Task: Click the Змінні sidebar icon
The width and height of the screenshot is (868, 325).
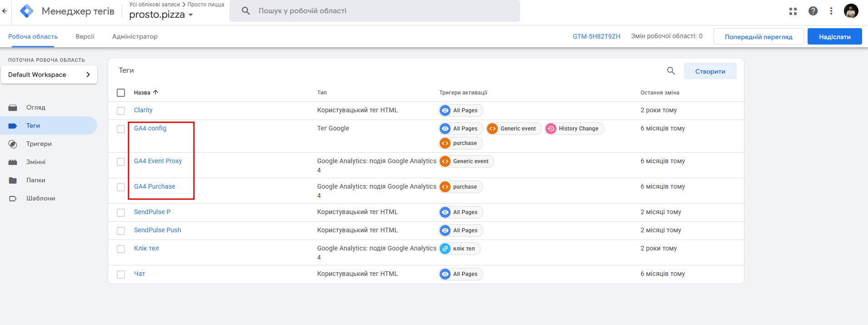Action: click(13, 162)
